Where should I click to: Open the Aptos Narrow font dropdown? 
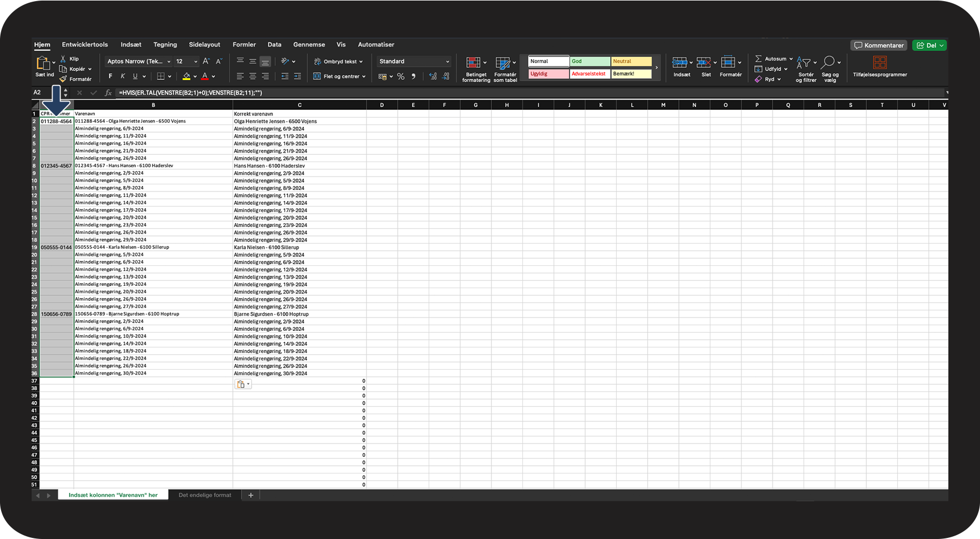[139, 62]
